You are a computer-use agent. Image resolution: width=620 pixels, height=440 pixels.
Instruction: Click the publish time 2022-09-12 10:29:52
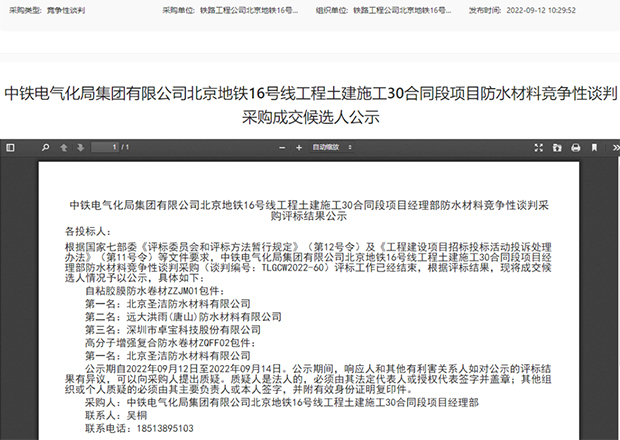541,10
